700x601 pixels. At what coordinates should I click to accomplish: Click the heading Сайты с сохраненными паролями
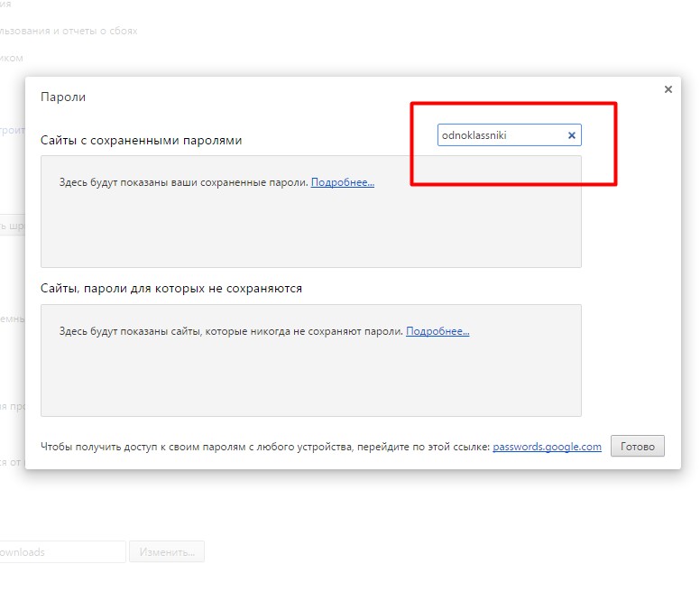click(x=141, y=141)
